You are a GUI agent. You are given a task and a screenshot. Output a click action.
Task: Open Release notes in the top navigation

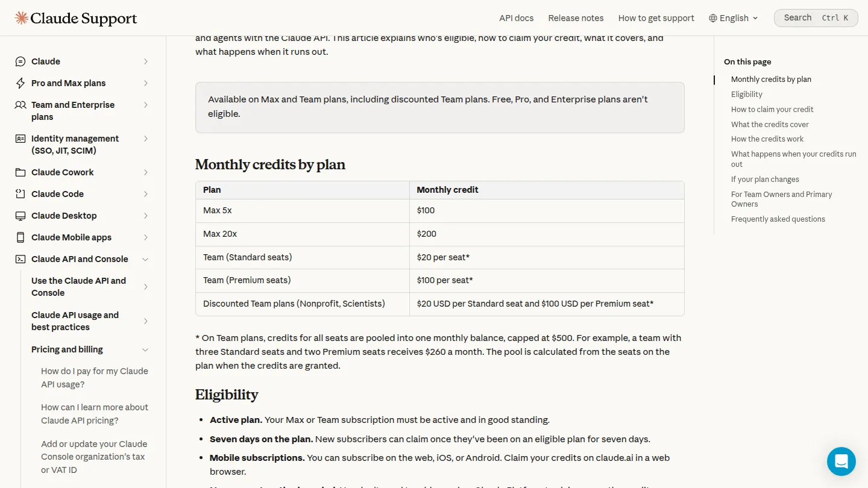(x=576, y=18)
